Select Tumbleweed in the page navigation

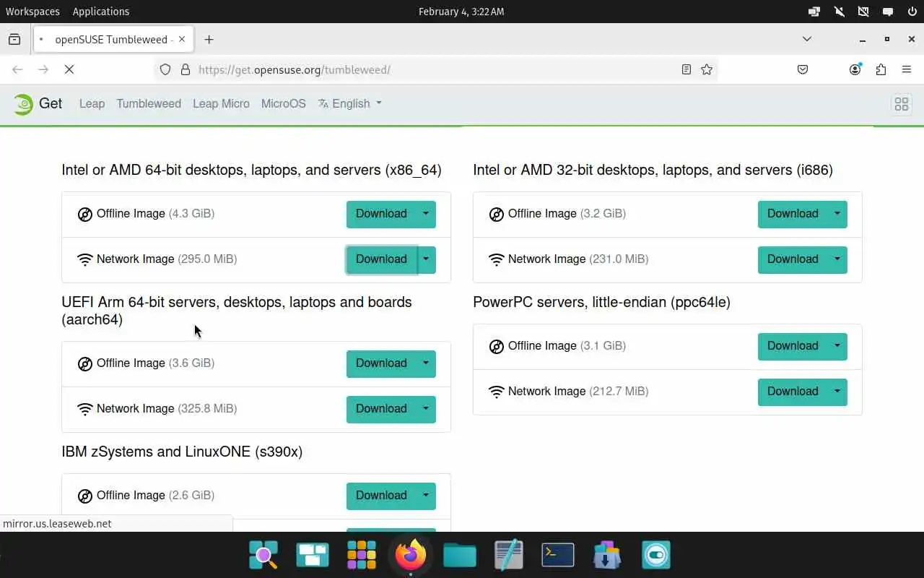click(x=149, y=103)
